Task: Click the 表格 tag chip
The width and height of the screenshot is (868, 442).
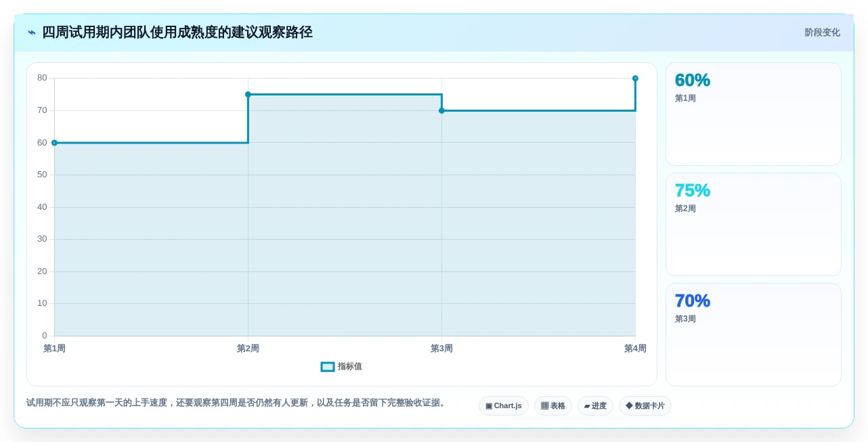Action: 553,405
